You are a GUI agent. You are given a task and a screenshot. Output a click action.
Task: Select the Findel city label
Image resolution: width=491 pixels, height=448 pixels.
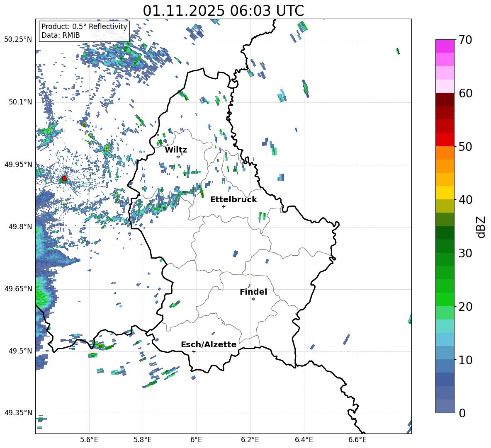(253, 292)
